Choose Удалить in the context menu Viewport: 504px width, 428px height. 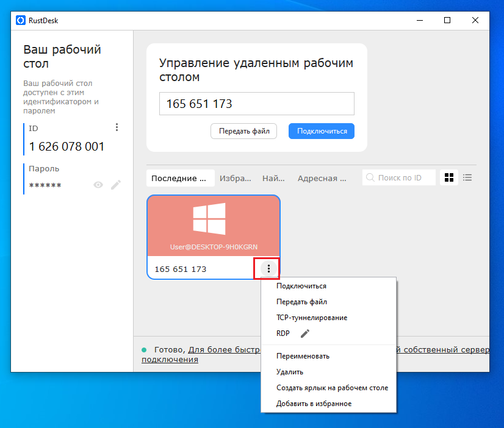point(328,372)
